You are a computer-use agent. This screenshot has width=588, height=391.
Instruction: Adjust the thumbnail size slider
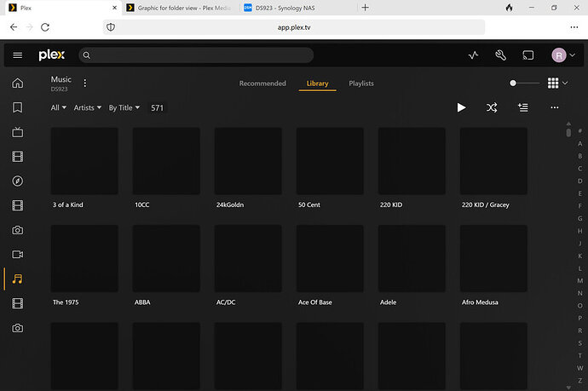pos(524,83)
